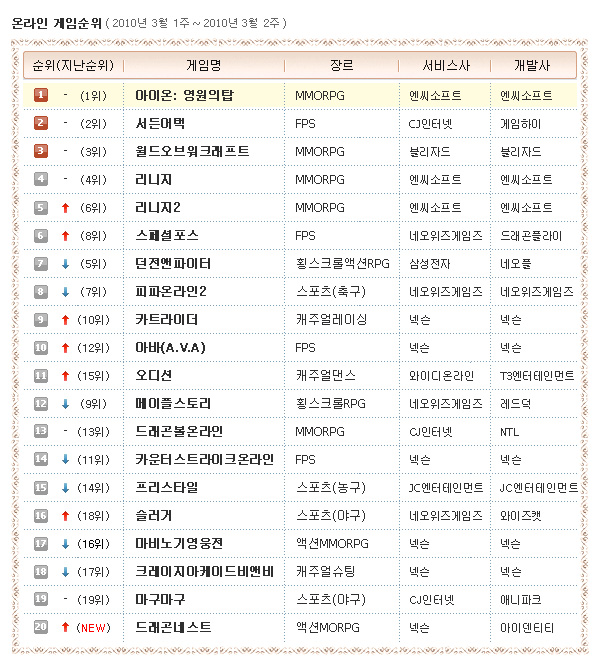Click red up arrow beside 오디션 rank

(65, 375)
